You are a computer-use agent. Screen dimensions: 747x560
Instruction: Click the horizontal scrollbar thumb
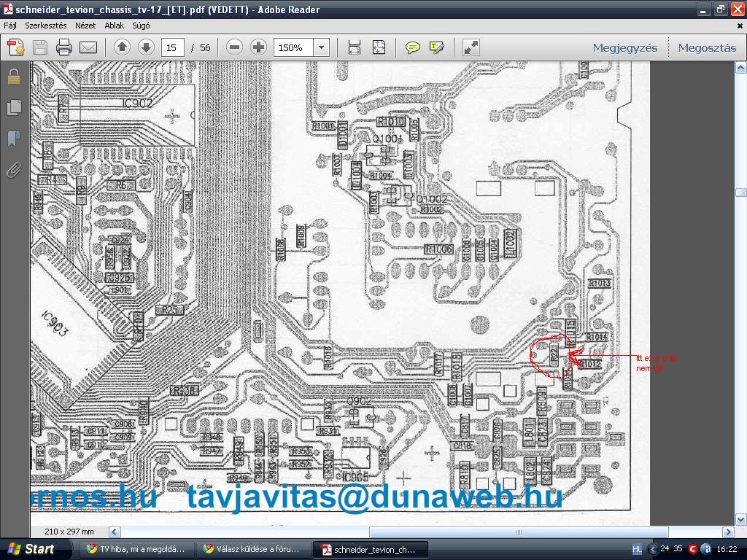[x=519, y=532]
